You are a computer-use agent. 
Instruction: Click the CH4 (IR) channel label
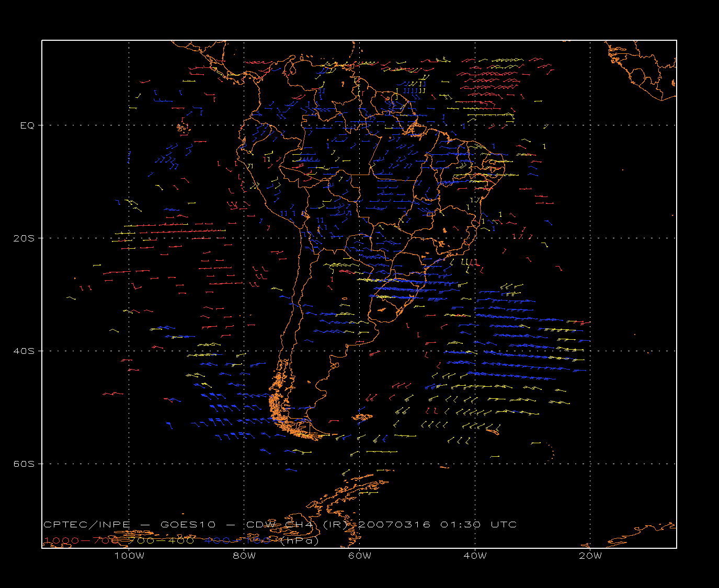[317, 525]
